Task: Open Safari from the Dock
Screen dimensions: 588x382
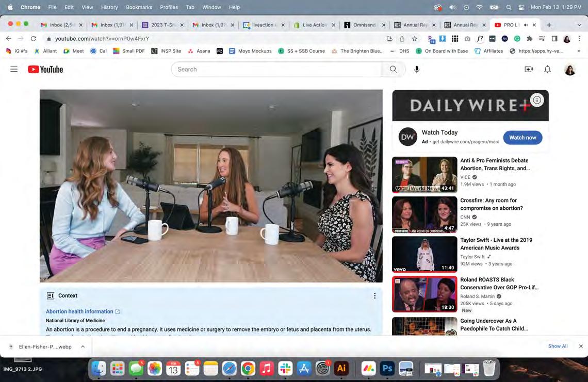Action: tap(229, 369)
